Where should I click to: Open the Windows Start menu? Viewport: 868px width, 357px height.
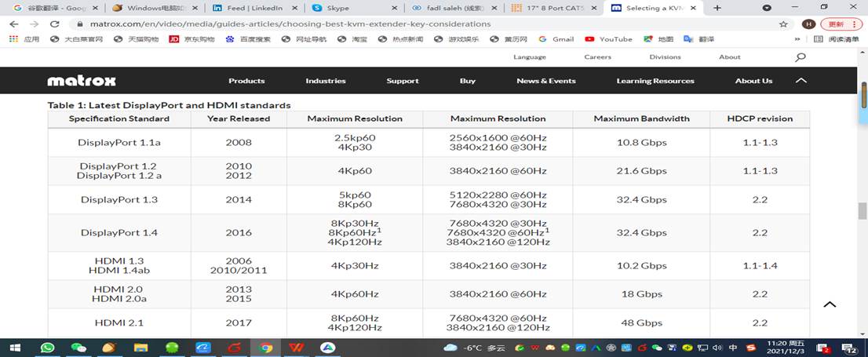point(15,348)
